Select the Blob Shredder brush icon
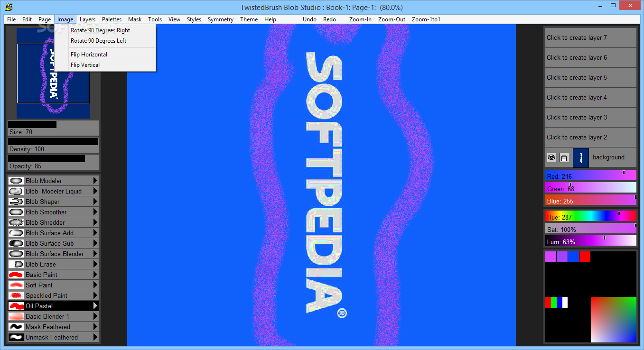The height and width of the screenshot is (350, 644). coord(16,222)
